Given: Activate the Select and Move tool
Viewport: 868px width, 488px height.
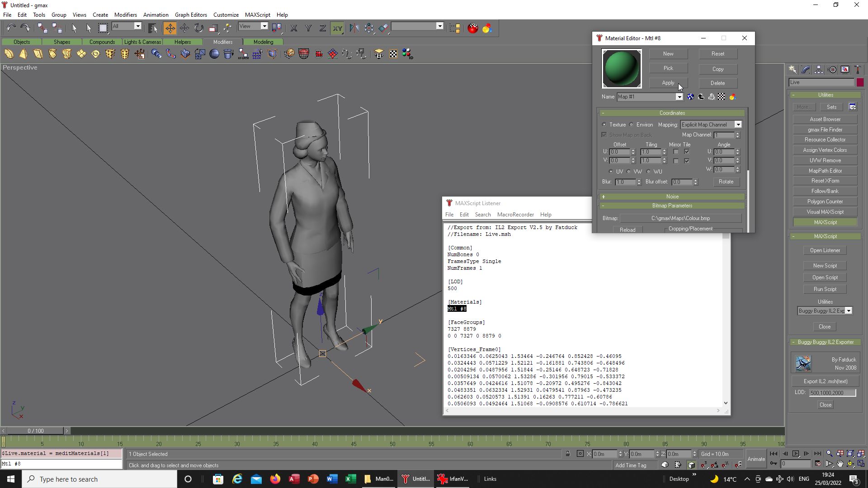Looking at the screenshot, I should click(170, 28).
